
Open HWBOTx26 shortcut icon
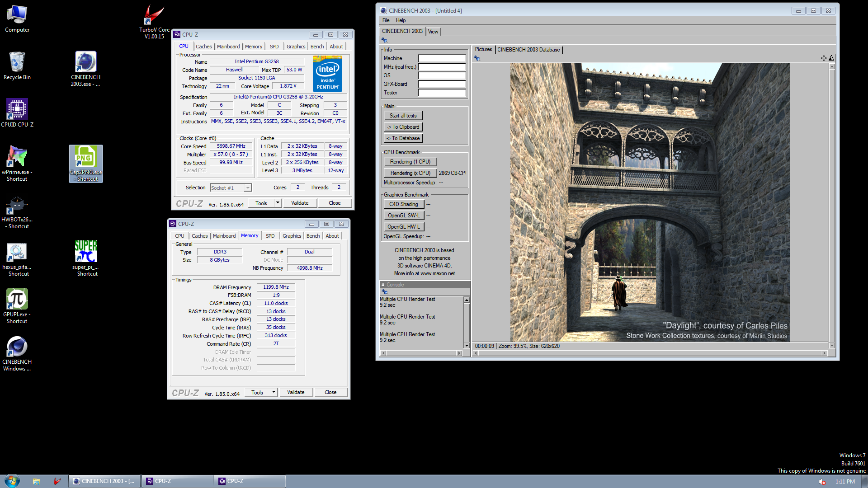point(17,211)
